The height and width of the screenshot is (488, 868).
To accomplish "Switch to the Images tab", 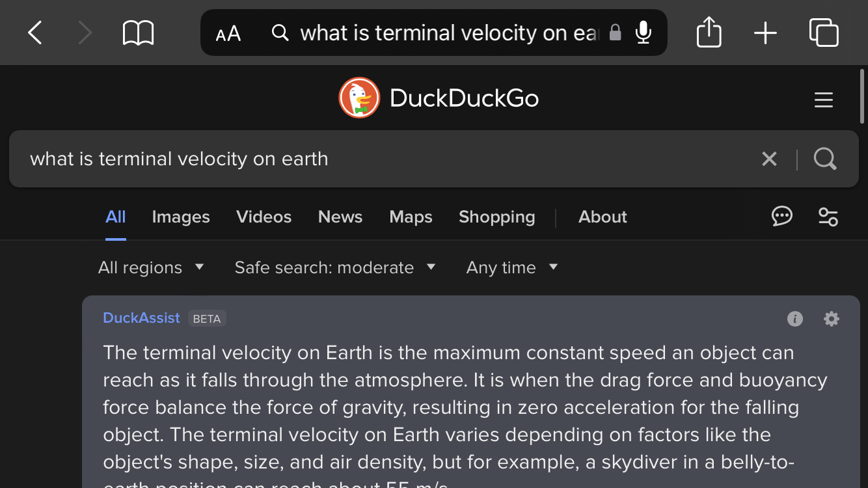I will (x=181, y=217).
